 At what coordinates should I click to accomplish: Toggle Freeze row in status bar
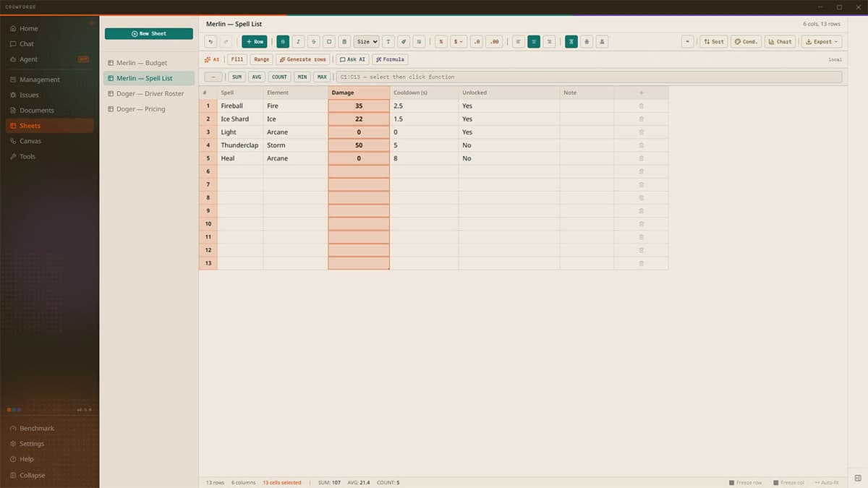[x=745, y=482]
